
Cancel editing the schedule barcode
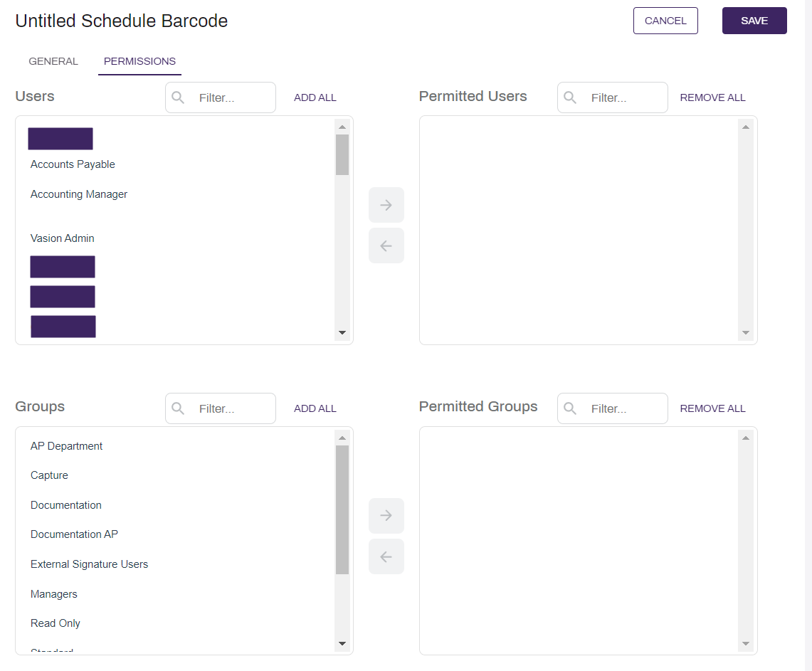pos(665,21)
